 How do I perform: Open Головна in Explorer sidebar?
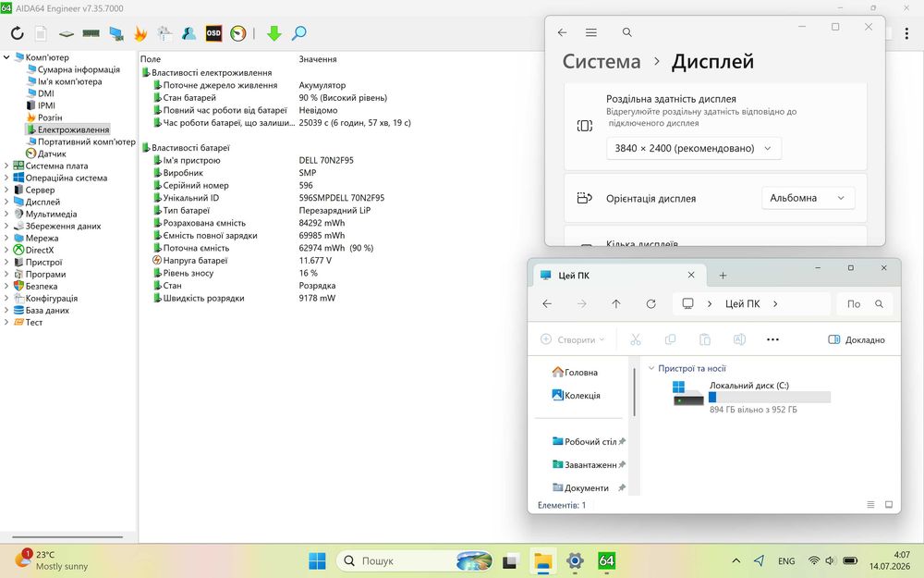pyautogui.click(x=575, y=372)
